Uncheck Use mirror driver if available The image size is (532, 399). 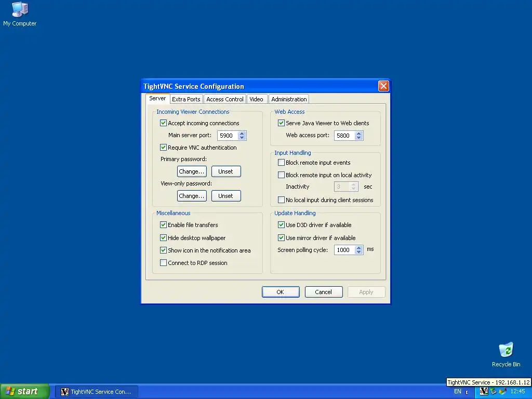(281, 237)
